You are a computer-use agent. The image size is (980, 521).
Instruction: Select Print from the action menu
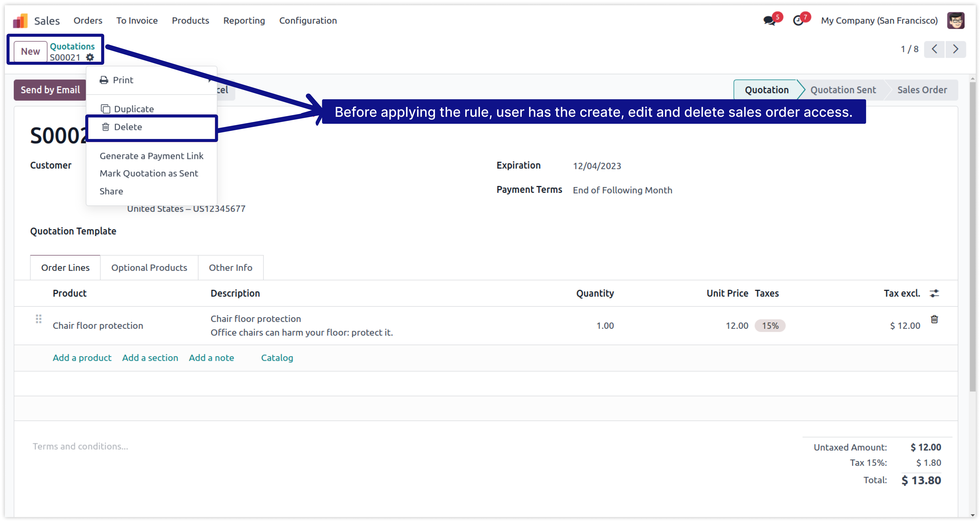point(151,80)
